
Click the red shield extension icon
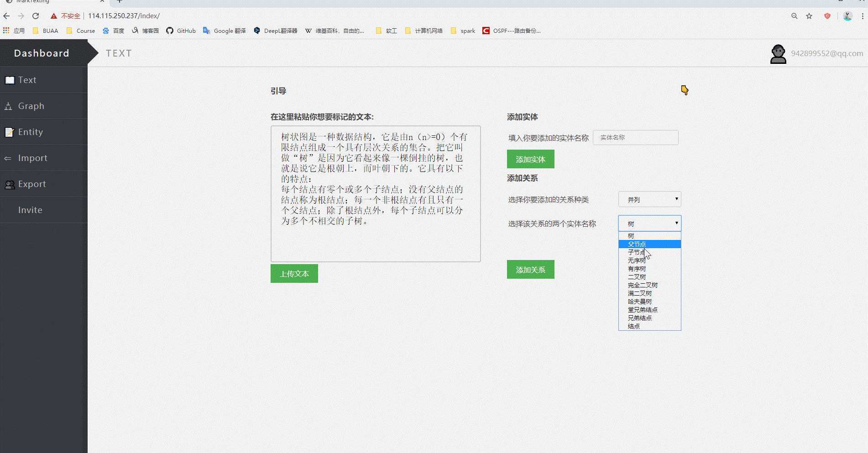tap(827, 16)
